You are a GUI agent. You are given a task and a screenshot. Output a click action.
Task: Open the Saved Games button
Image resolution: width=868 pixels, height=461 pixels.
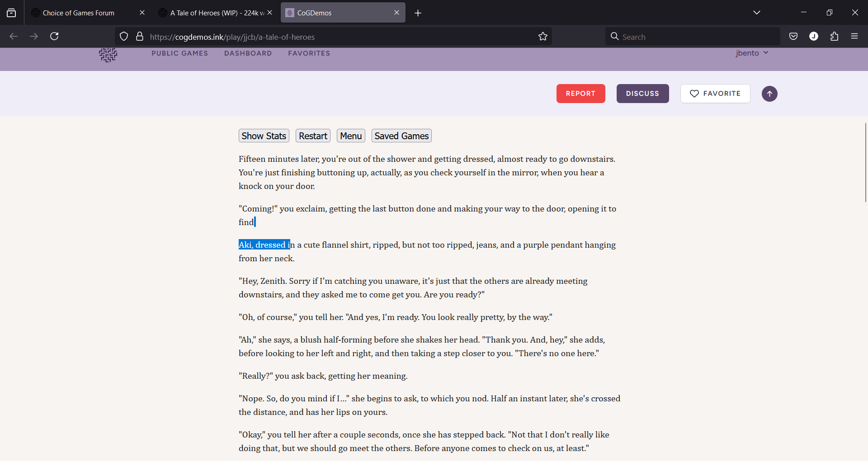pos(401,136)
